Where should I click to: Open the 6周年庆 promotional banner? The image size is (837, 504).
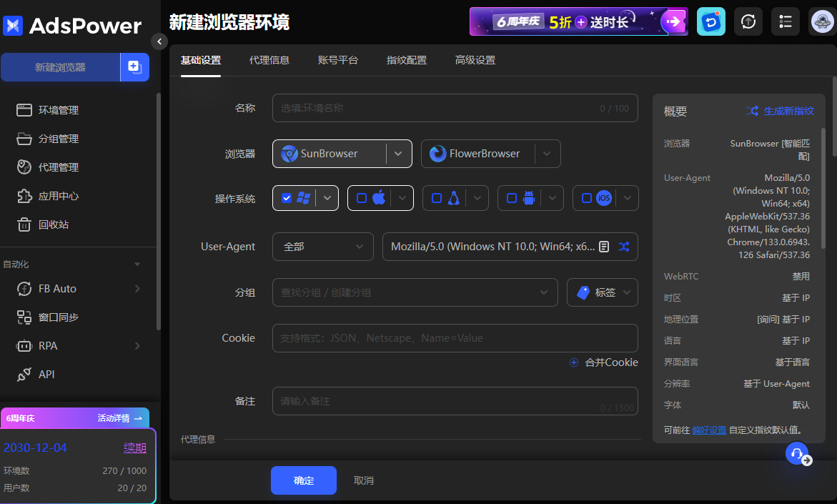point(579,21)
